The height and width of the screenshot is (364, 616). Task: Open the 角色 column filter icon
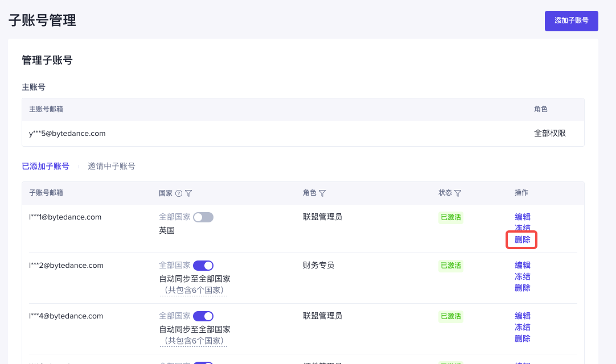click(322, 193)
